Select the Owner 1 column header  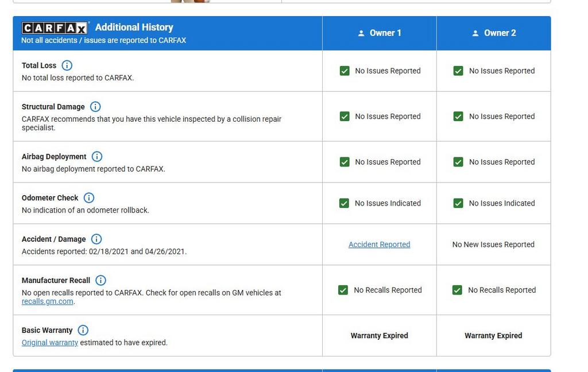pos(380,33)
